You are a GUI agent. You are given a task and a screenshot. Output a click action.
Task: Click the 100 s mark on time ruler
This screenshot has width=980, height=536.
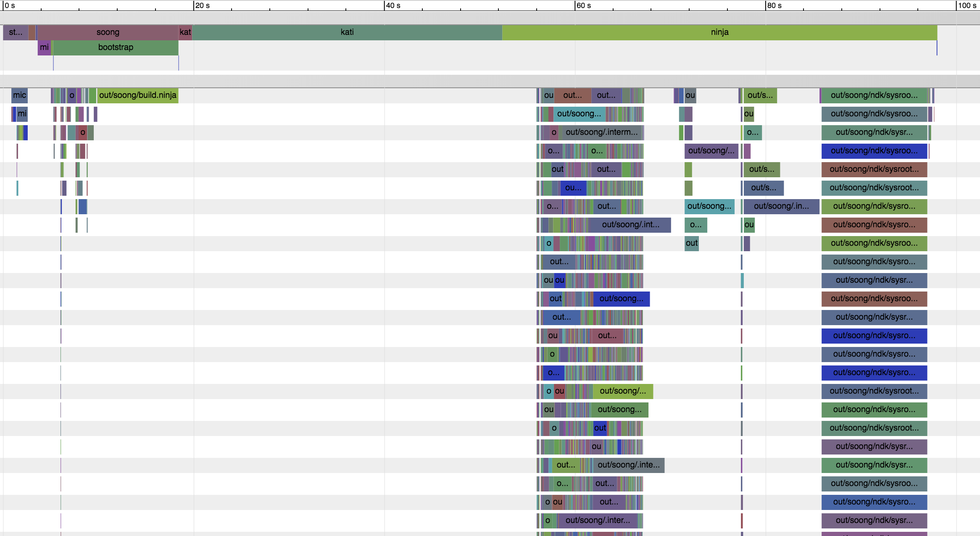click(x=967, y=5)
